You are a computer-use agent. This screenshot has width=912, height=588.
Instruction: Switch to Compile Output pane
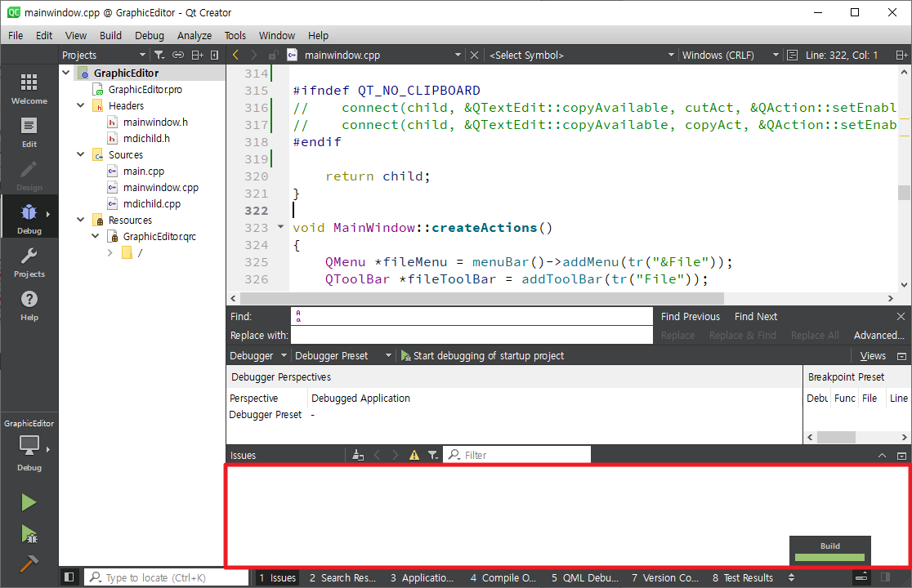(503, 577)
